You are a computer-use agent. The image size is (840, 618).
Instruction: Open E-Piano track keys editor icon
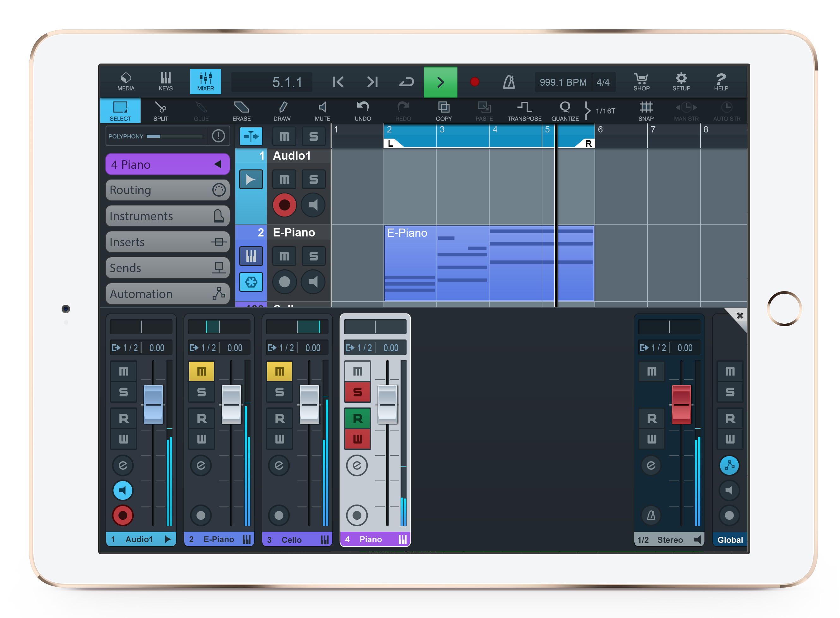point(251,256)
